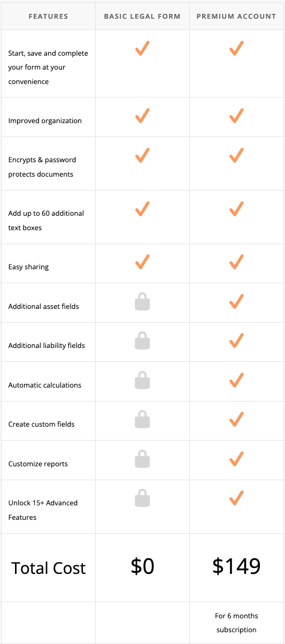Click Premium checkmark for Customize reports
The image size is (285, 644).
coord(236,459)
